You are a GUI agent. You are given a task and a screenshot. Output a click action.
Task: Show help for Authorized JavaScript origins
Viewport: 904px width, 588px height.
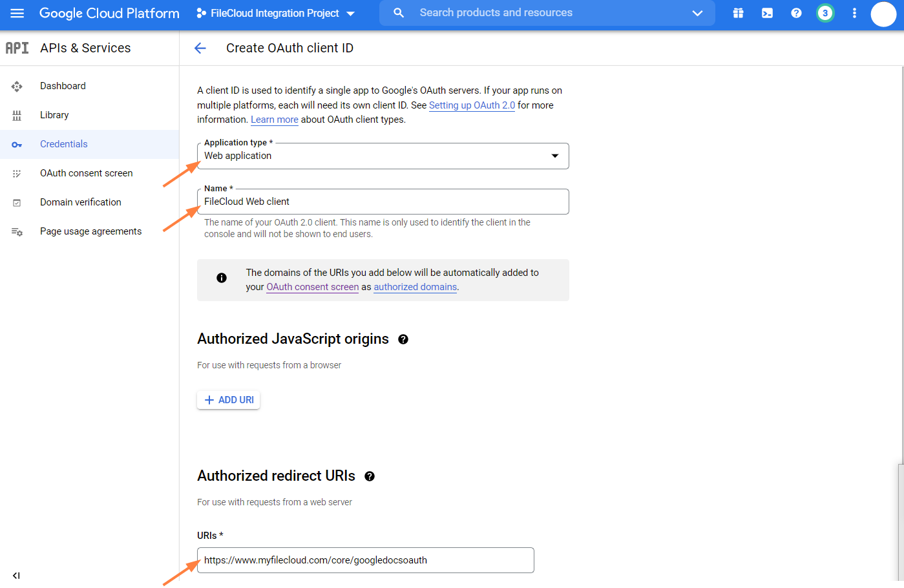(403, 339)
